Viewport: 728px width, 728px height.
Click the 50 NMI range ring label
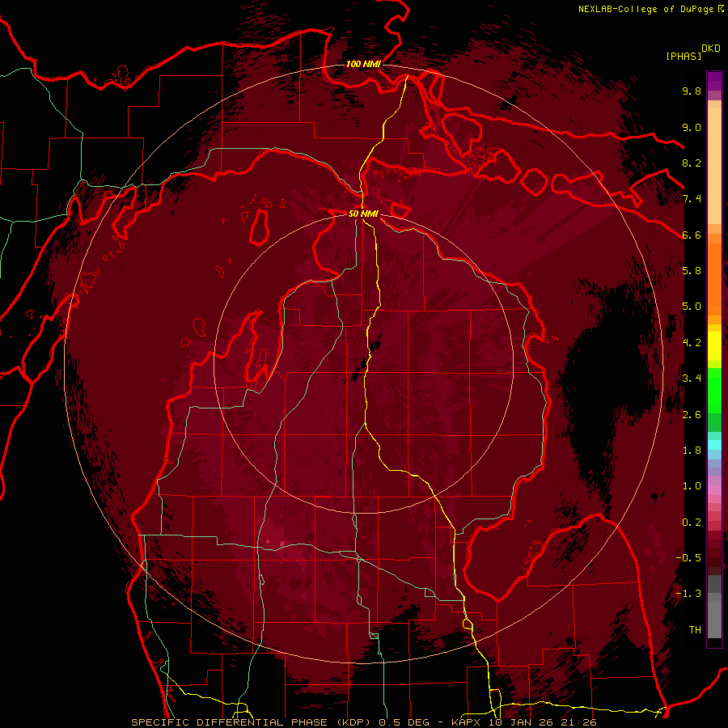(363, 214)
